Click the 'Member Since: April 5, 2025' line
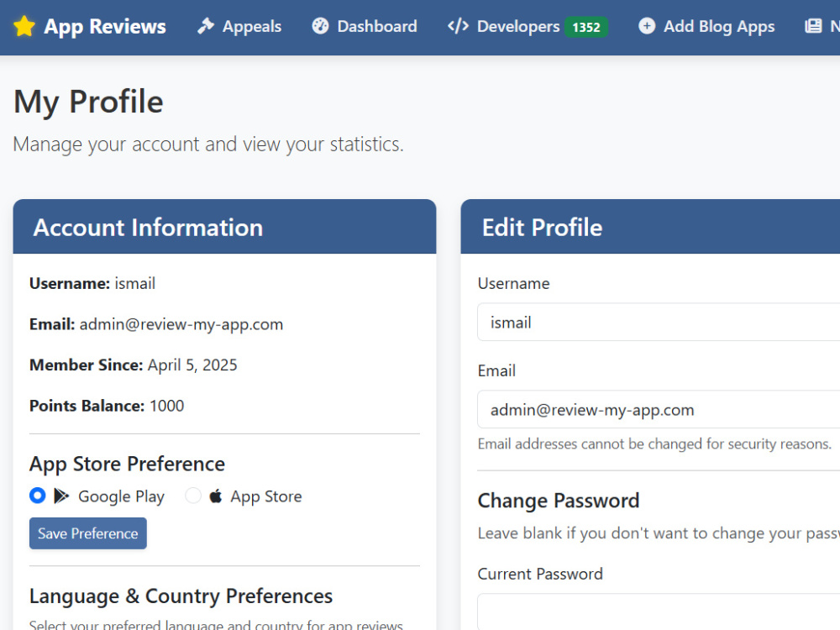The image size is (840, 630). point(133,365)
